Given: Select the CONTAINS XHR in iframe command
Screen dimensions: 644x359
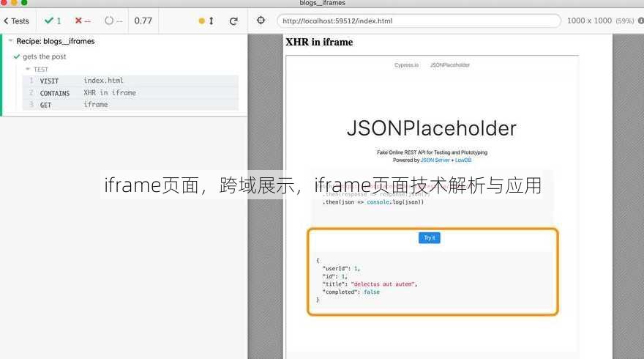Looking at the screenshot, I should [130, 93].
